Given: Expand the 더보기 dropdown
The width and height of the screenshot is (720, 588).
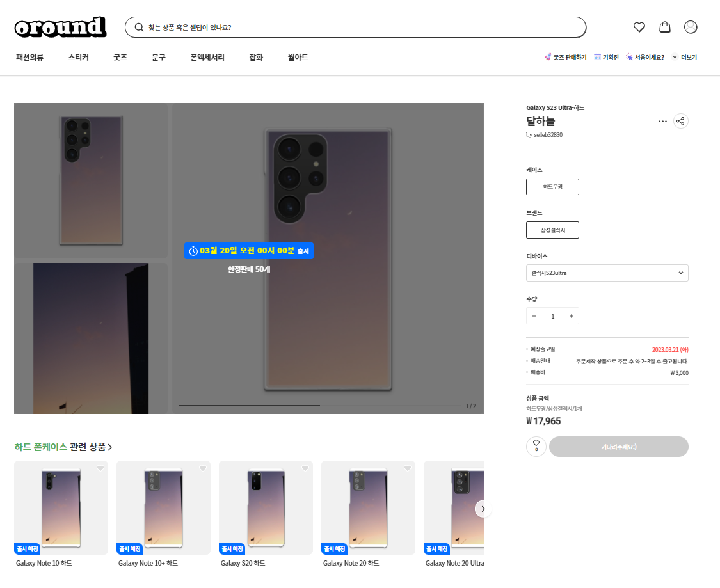Looking at the screenshot, I should pos(684,57).
